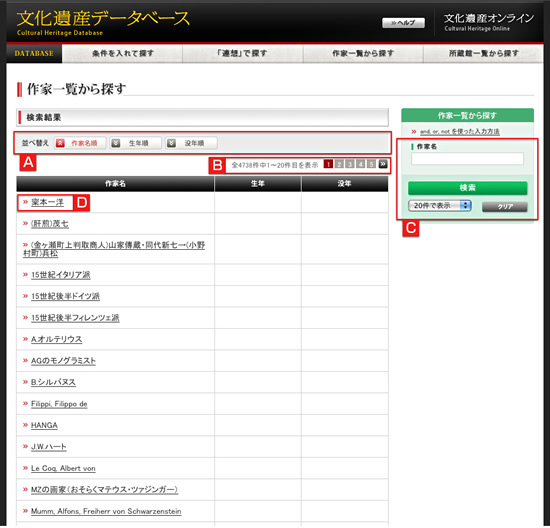550x528 pixels.
Task: Open page 5 of results
Action: tap(371, 164)
